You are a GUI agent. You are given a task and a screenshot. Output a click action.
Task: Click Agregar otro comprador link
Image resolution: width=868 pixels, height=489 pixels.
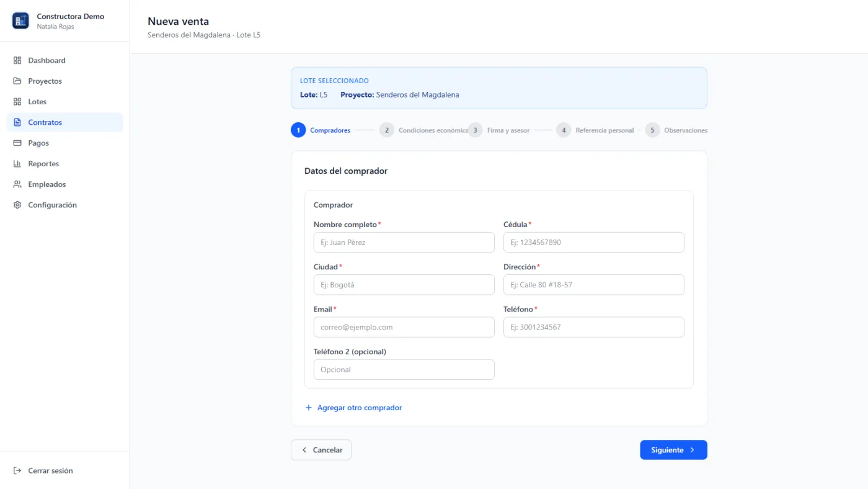click(x=353, y=408)
